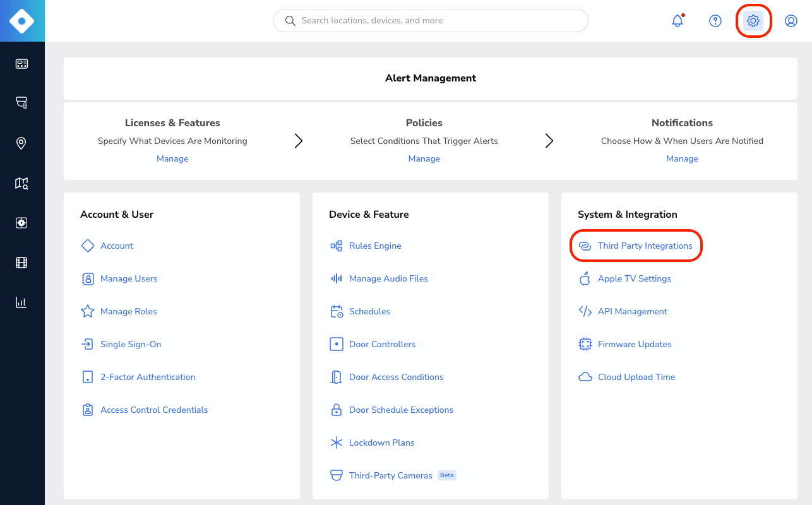Open the help question mark icon
The image size is (812, 505).
pos(715,21)
